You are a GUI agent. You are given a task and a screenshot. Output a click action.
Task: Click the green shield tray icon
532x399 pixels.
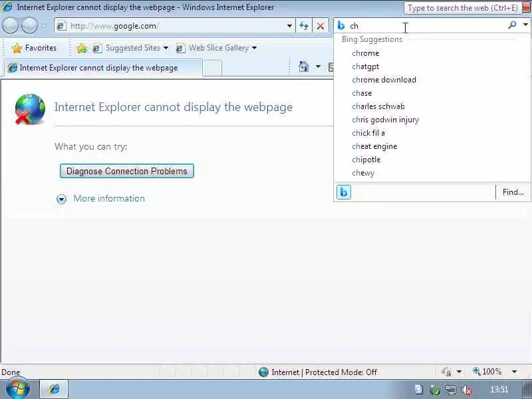click(x=435, y=390)
